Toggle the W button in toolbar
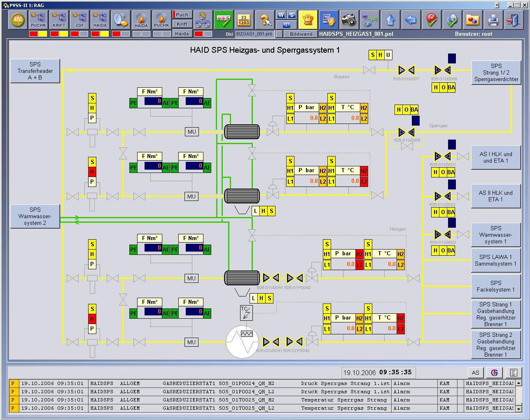Screen dimensions: 530x420 [x=281, y=15]
